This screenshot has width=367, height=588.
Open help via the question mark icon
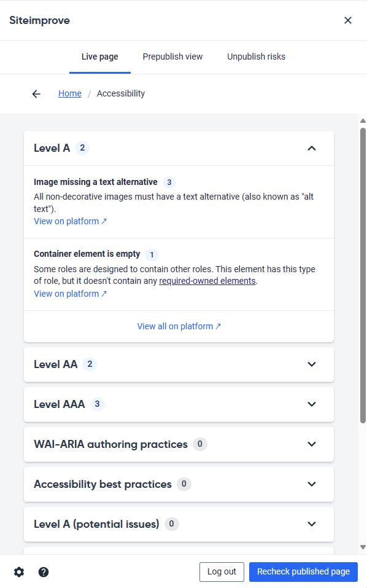(44, 572)
